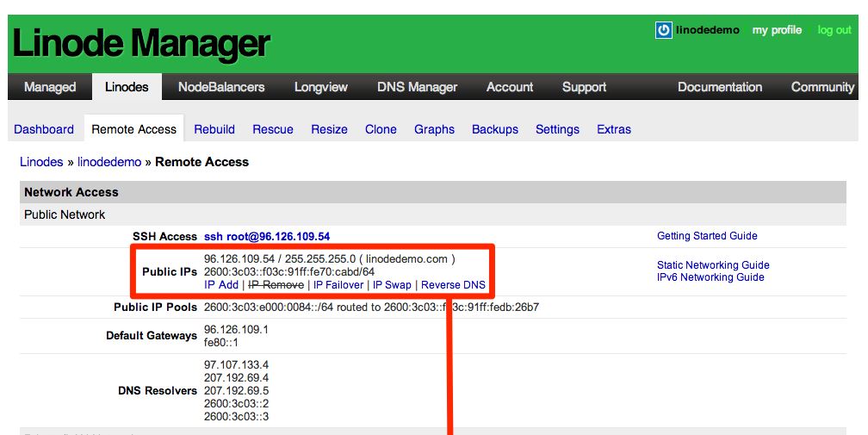Select the Remote Access subtab
Image resolution: width=868 pixels, height=435 pixels.
134,129
